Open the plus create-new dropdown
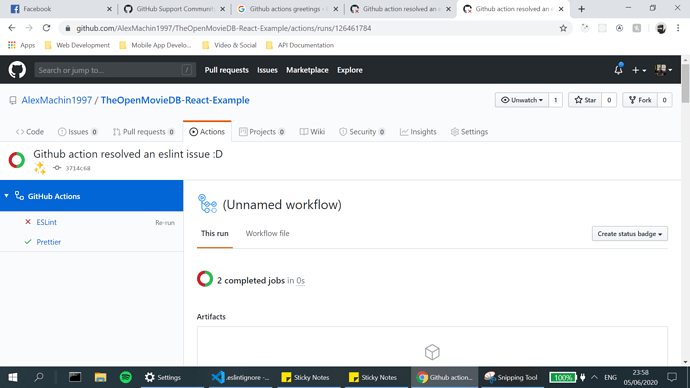690x388 pixels. pos(639,70)
